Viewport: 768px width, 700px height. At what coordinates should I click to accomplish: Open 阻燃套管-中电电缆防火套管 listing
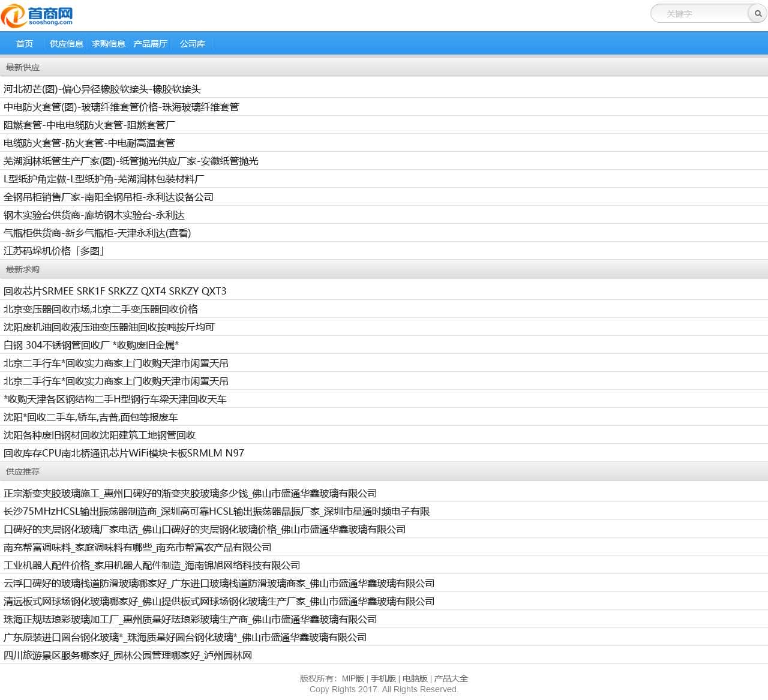pos(89,125)
